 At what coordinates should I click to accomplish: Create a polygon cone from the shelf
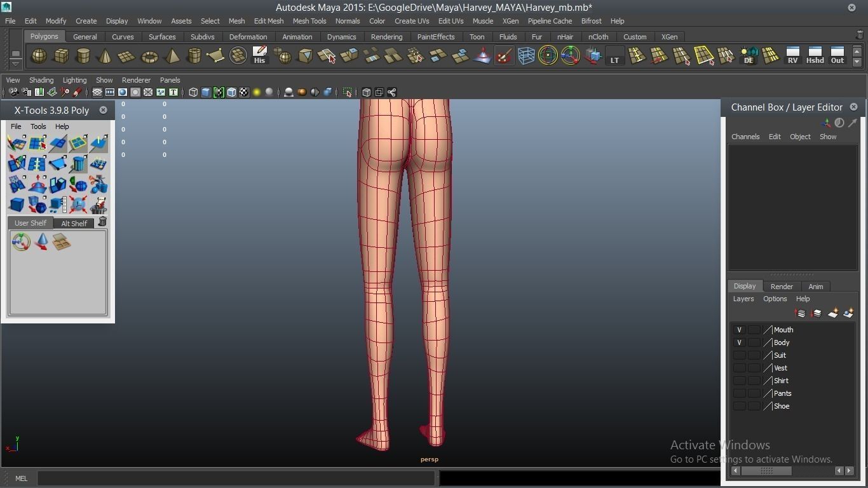[x=105, y=56]
